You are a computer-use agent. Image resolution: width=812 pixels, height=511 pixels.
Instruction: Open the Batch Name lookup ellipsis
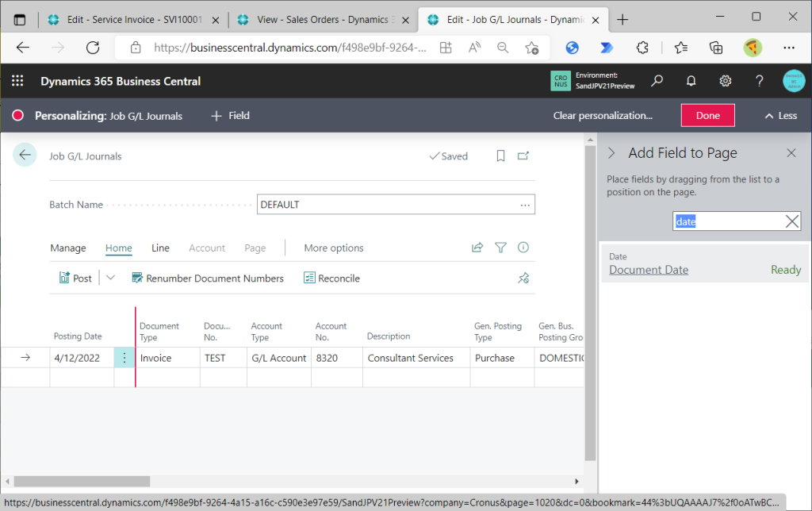525,205
